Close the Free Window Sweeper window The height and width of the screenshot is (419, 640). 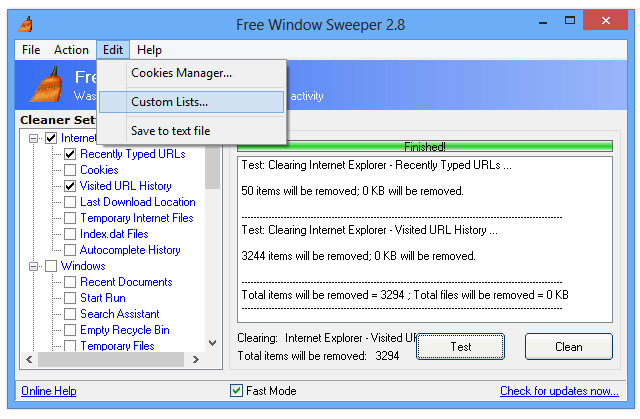tap(606, 20)
